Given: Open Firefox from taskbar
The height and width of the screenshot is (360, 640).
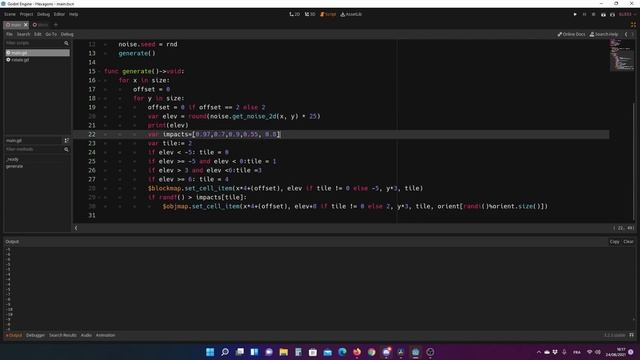Looking at the screenshot, I should (357, 352).
